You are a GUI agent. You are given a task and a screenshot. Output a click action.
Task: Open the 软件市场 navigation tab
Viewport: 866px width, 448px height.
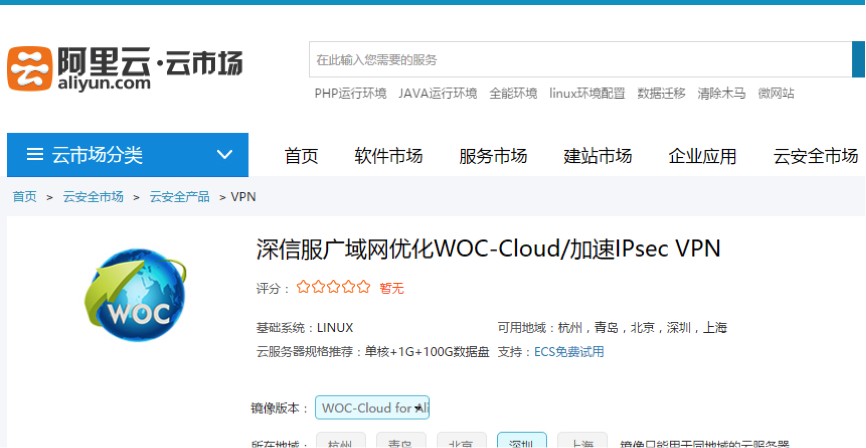click(388, 156)
